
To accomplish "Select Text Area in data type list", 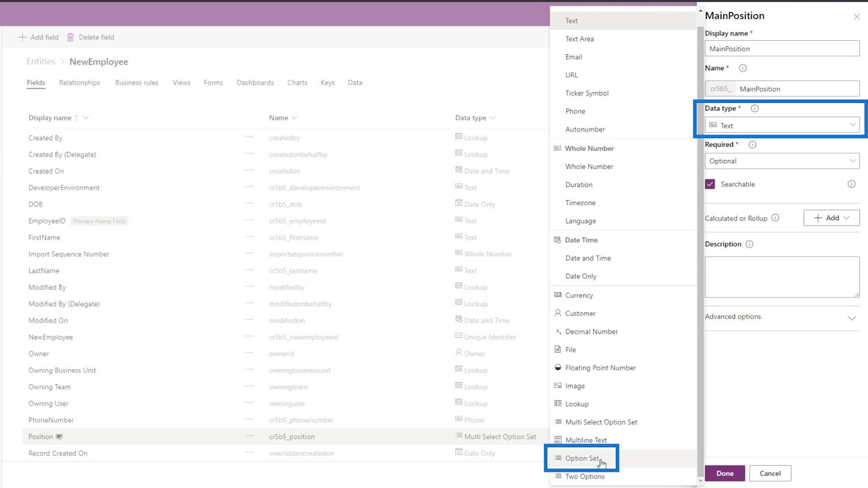I will pos(623,39).
